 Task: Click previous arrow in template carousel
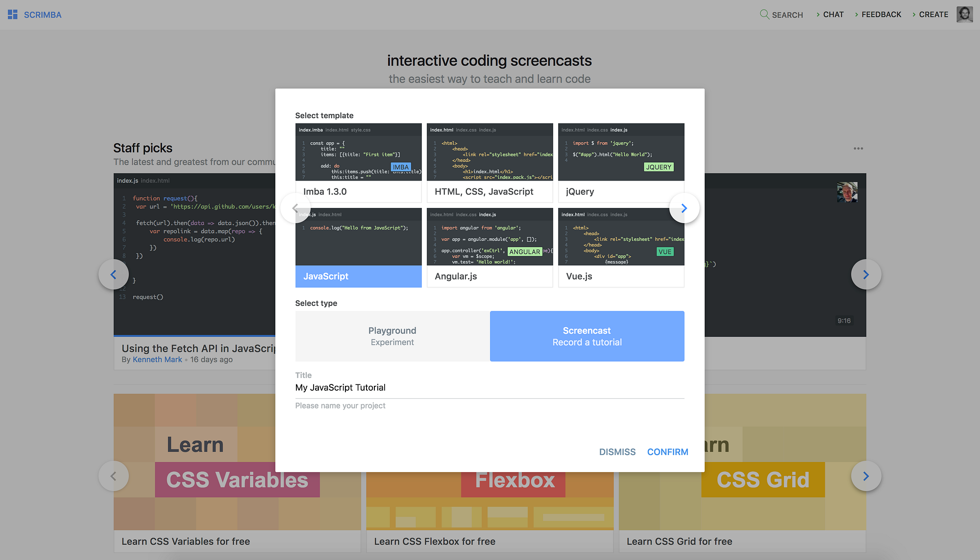pos(295,208)
